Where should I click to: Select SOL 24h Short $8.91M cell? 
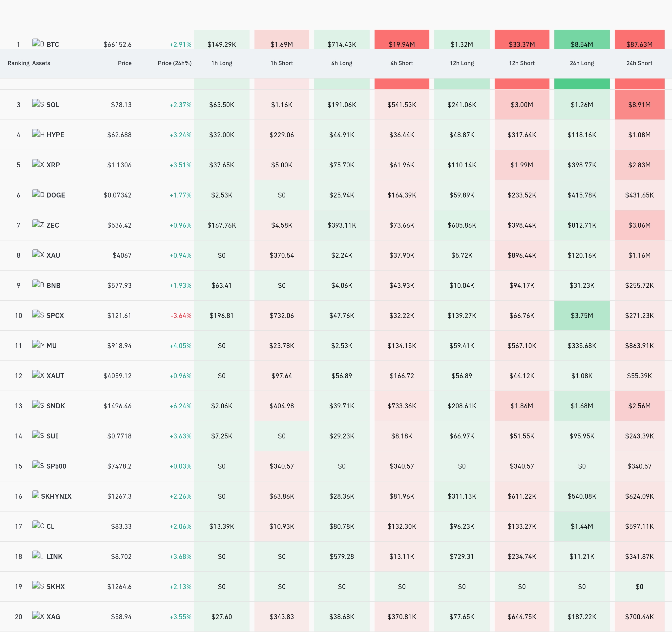click(639, 105)
